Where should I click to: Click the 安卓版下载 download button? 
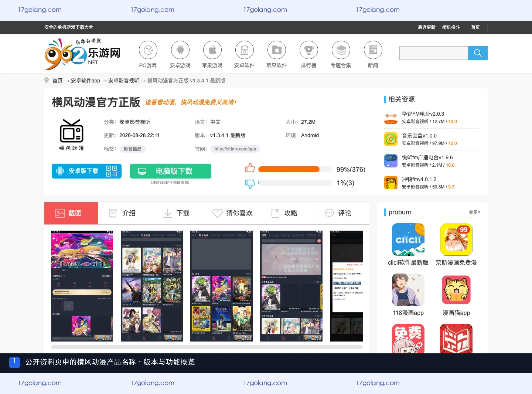coord(87,171)
